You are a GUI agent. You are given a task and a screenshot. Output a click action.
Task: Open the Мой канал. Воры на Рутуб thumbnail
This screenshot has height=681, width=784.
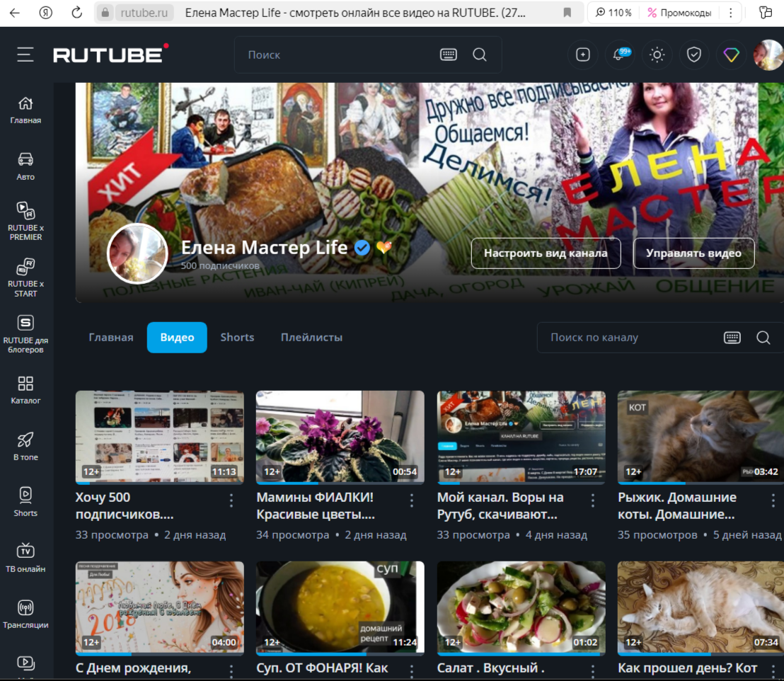point(521,437)
